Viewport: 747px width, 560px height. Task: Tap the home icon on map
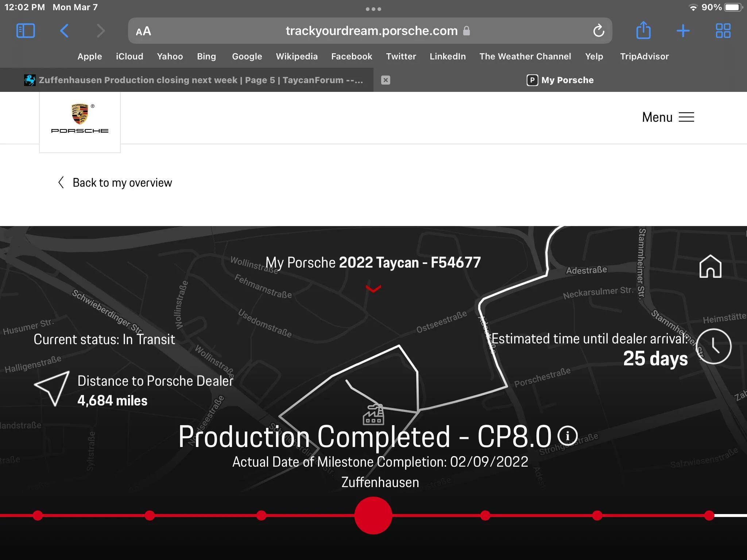pos(710,267)
